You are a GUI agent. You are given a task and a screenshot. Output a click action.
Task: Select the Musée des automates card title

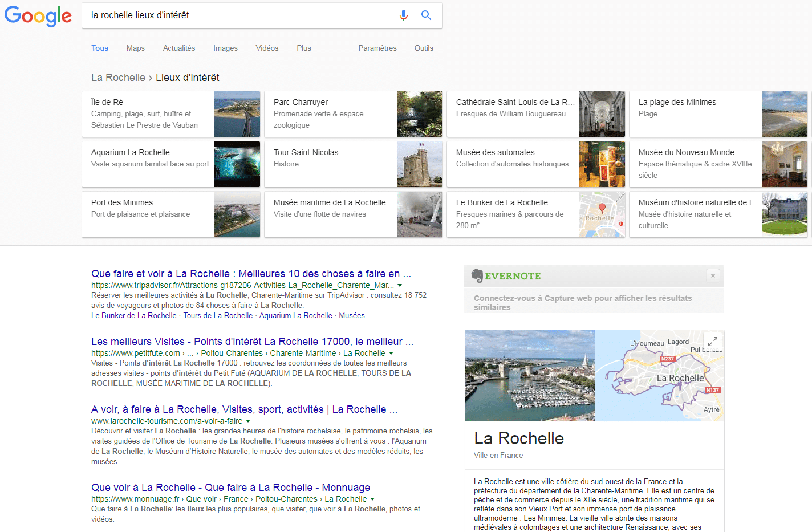click(496, 152)
